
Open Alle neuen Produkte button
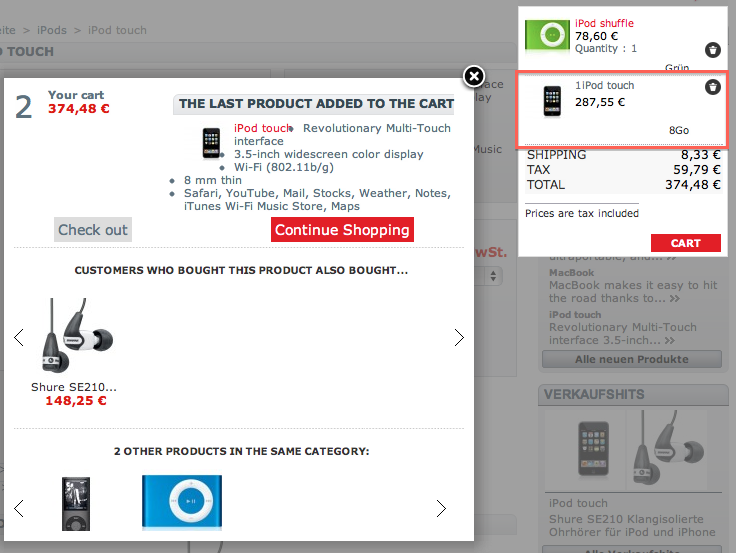632,359
